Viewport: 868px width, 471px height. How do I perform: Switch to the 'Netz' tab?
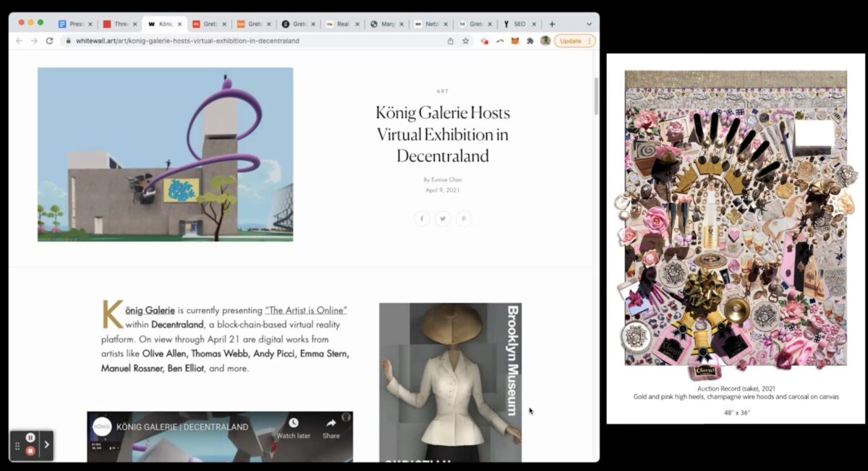click(431, 24)
